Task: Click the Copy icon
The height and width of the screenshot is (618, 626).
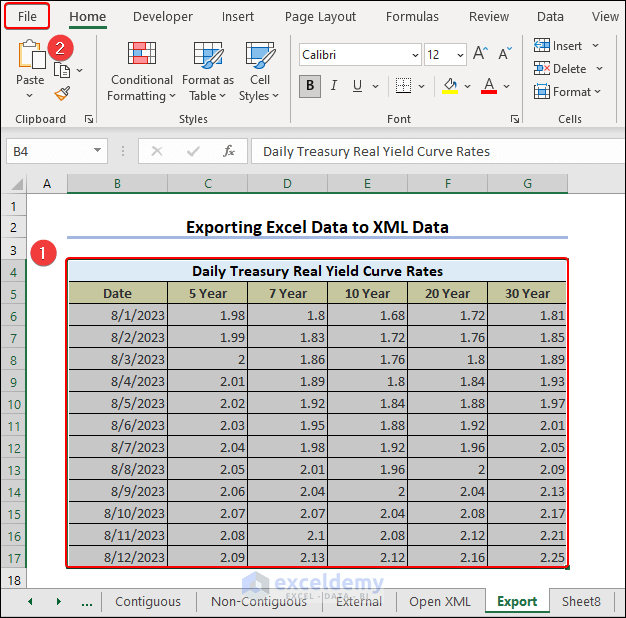Action: (x=63, y=70)
